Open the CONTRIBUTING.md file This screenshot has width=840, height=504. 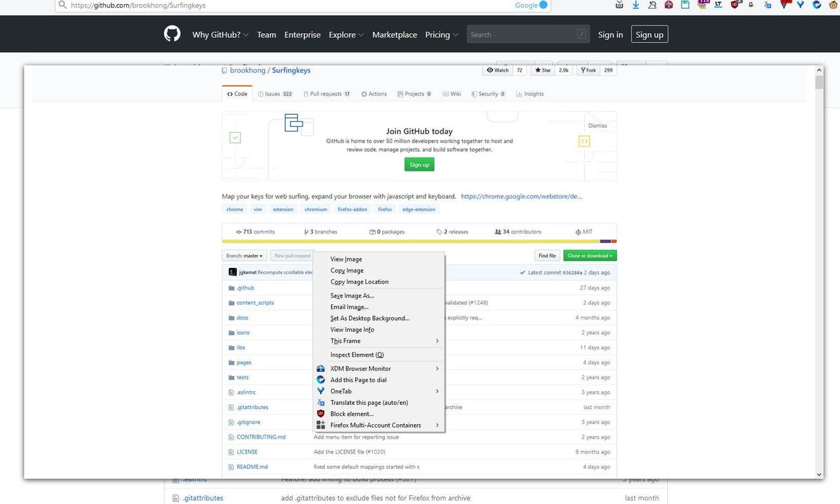pyautogui.click(x=261, y=437)
